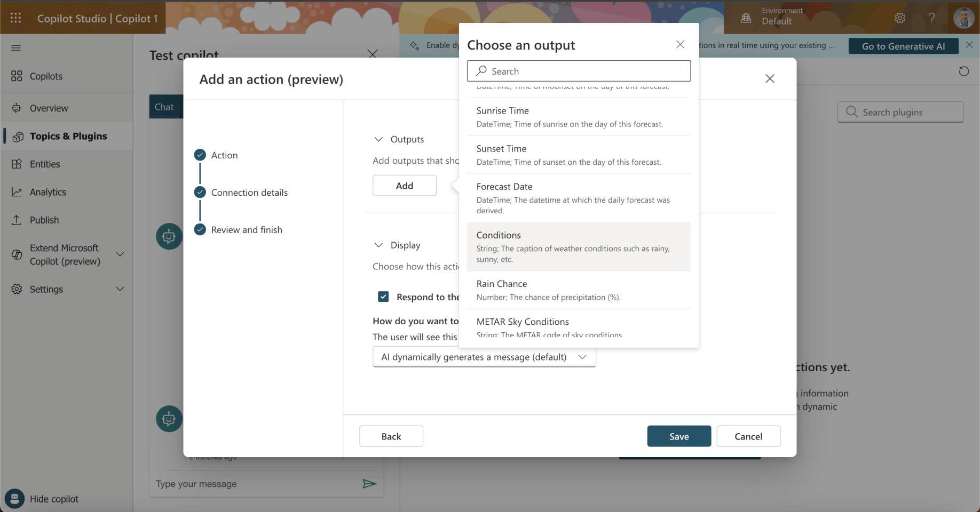Toggle the Respond to the user checkbox

tap(383, 297)
